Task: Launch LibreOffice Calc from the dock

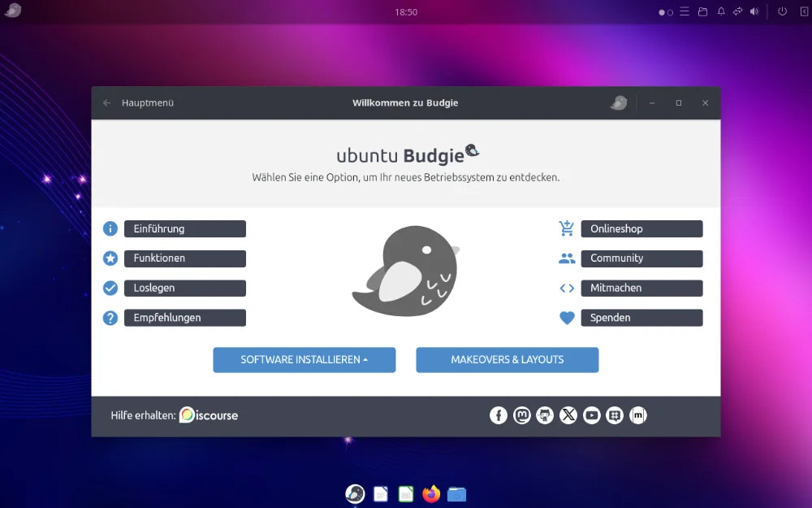Action: [406, 494]
